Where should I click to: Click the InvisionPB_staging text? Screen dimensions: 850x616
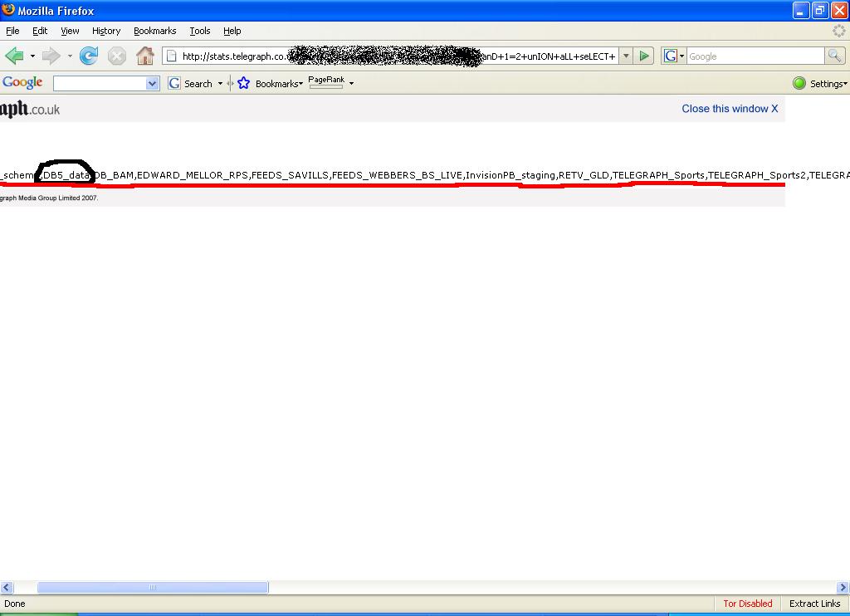point(510,175)
